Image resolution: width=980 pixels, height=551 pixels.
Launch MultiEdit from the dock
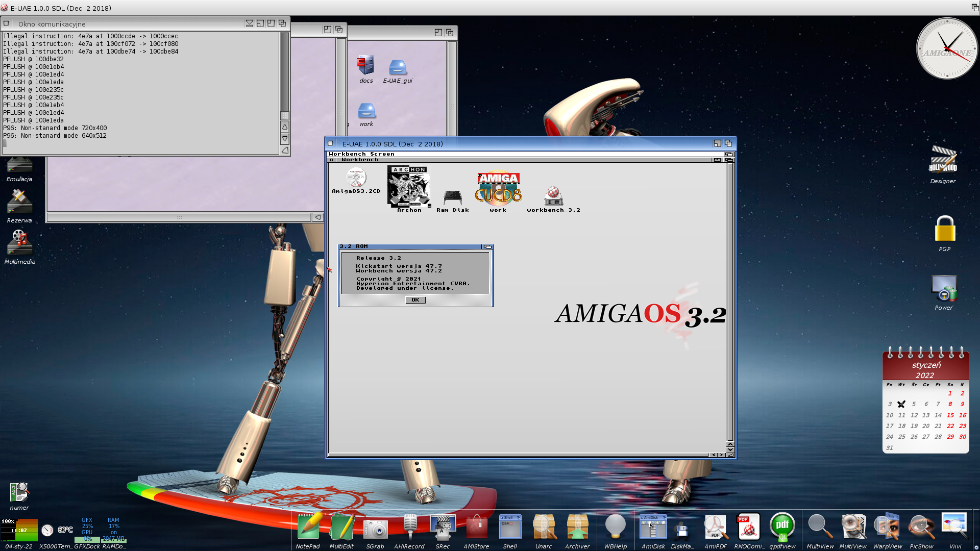click(341, 527)
